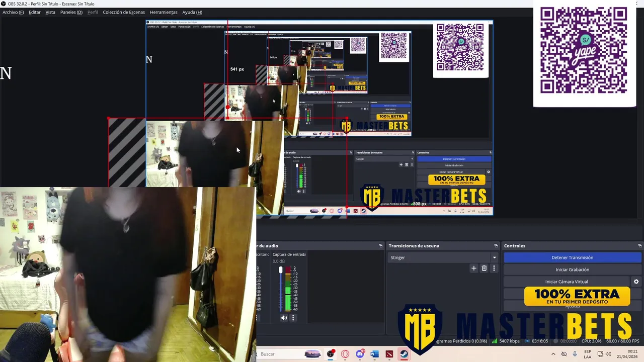Undock the Transiciones de escena panel
The width and height of the screenshot is (644, 362).
coord(496,246)
